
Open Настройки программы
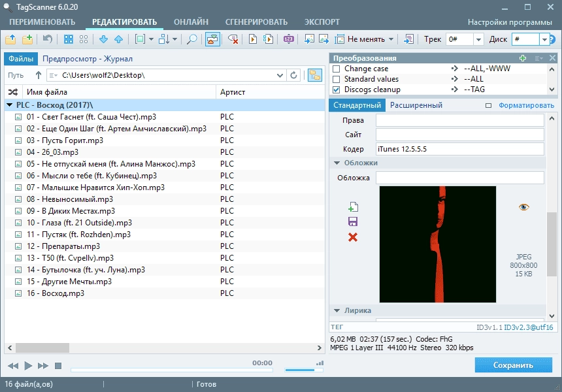[510, 22]
